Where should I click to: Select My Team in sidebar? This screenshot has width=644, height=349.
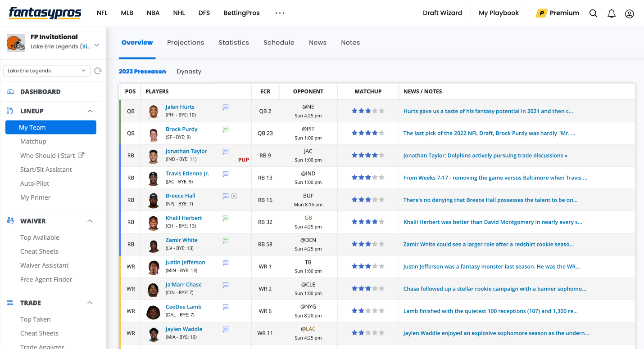click(x=51, y=127)
